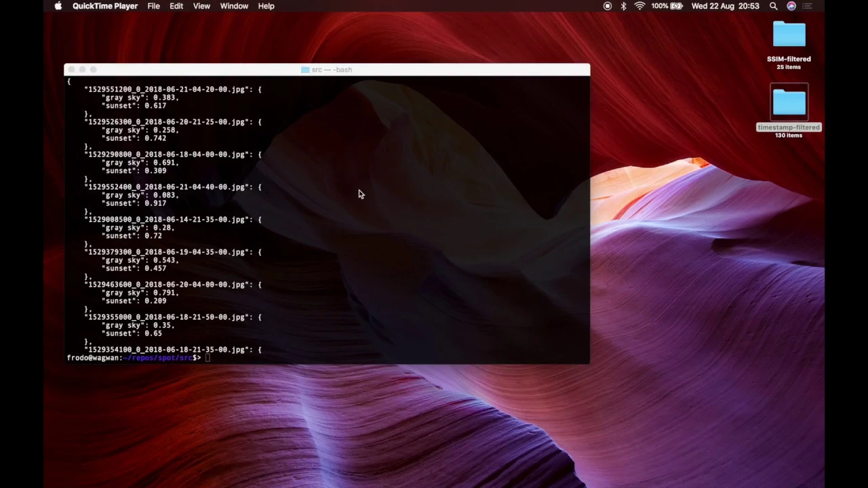Screen dimensions: 868x488
Task: Click the screen recording stop icon
Action: 607,6
